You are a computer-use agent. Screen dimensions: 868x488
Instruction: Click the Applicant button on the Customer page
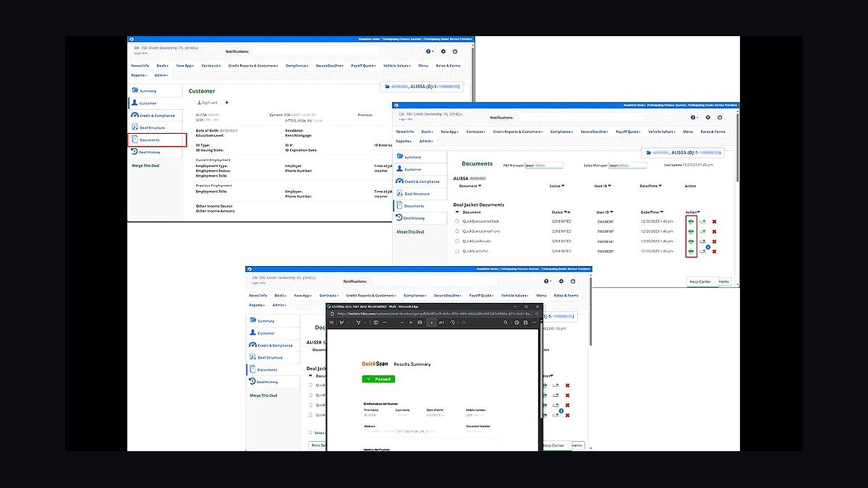[208, 103]
